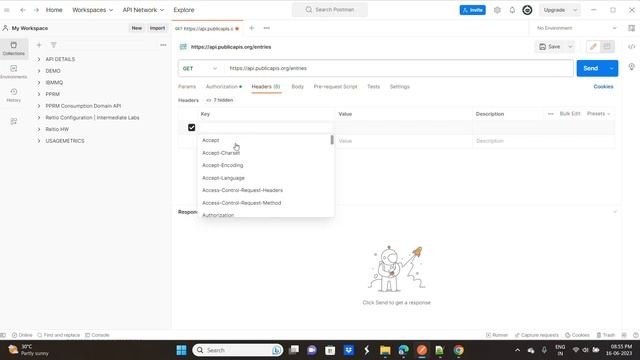Open Windows Start menu
640x360 pixels.
[x=181, y=350]
